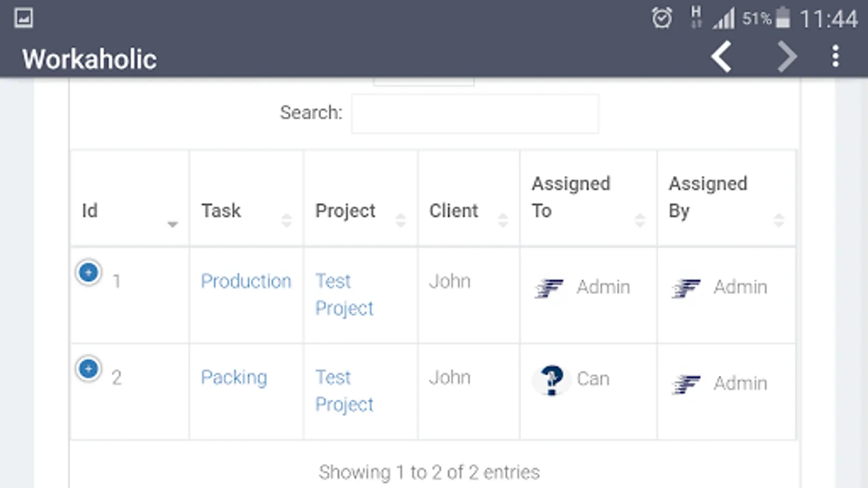This screenshot has width=868, height=488.
Task: Sort the table by Id column
Action: (129, 211)
